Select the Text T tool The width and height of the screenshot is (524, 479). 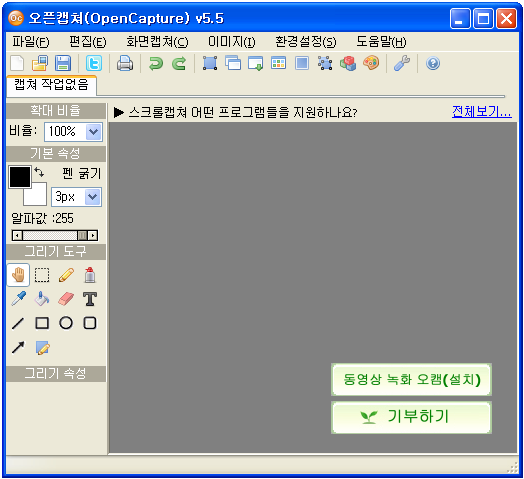(90, 299)
